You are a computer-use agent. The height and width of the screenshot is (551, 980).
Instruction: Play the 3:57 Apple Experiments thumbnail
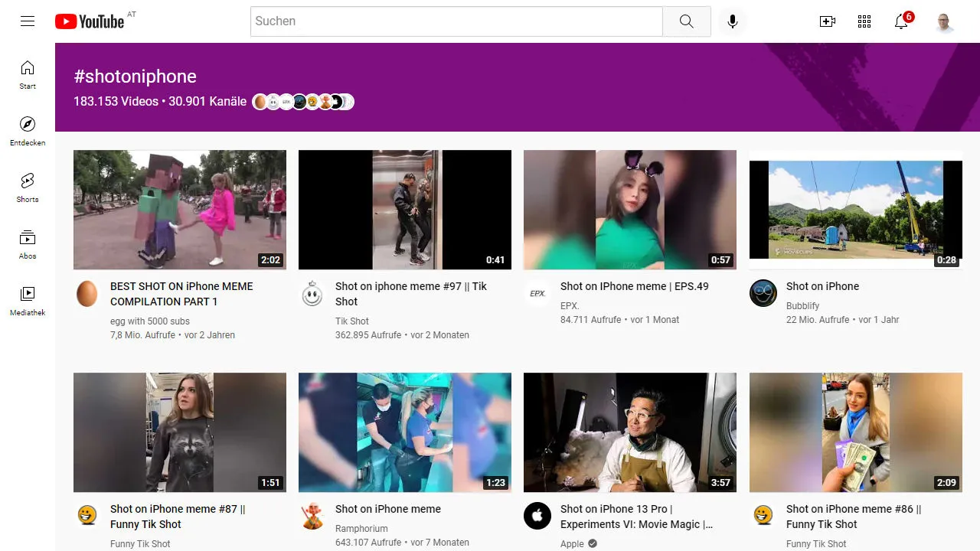(630, 432)
